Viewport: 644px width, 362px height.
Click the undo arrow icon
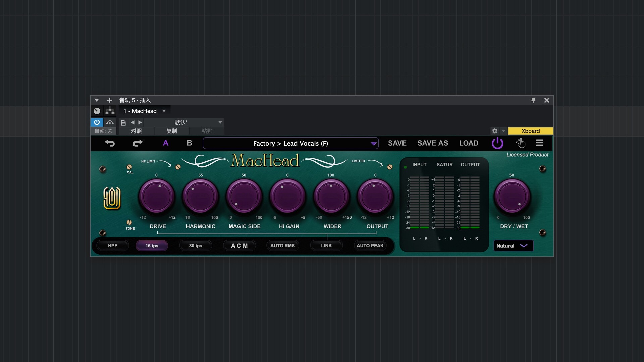[x=110, y=143]
